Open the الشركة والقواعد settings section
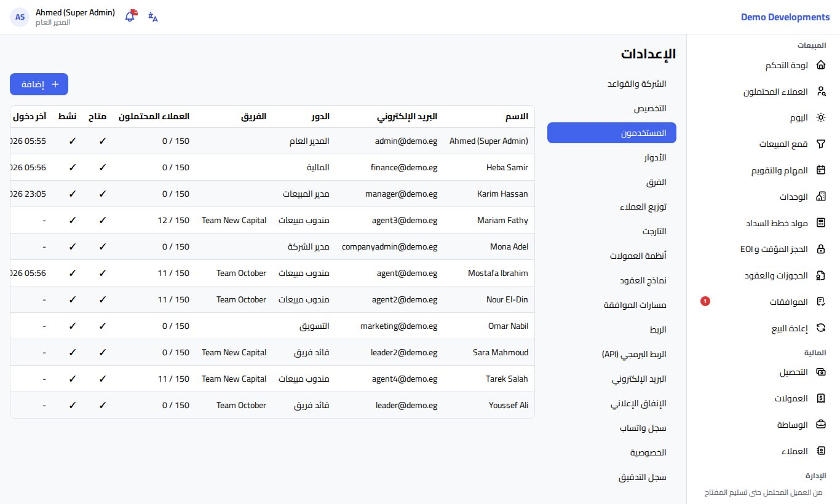This screenshot has height=504, width=840. point(612,84)
